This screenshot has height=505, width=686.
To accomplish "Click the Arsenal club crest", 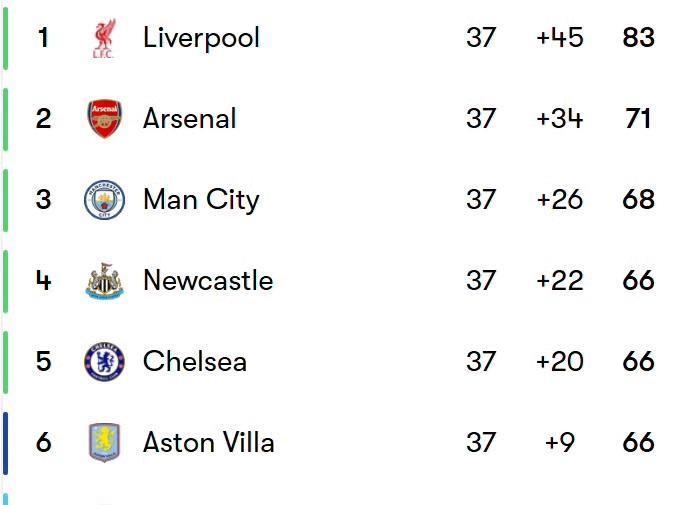I will 105,119.
